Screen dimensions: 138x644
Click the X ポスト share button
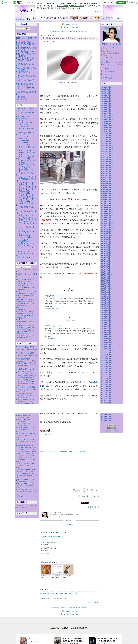pyautogui.click(x=85, y=503)
